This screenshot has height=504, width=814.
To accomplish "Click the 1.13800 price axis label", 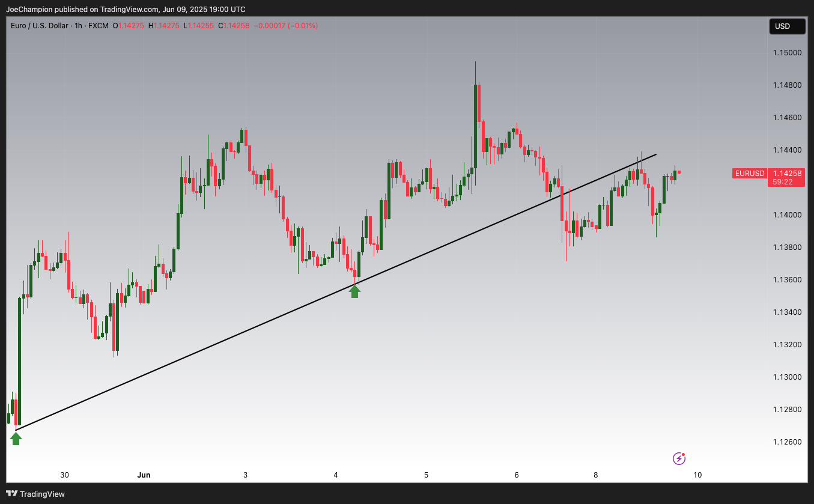I will (786, 247).
